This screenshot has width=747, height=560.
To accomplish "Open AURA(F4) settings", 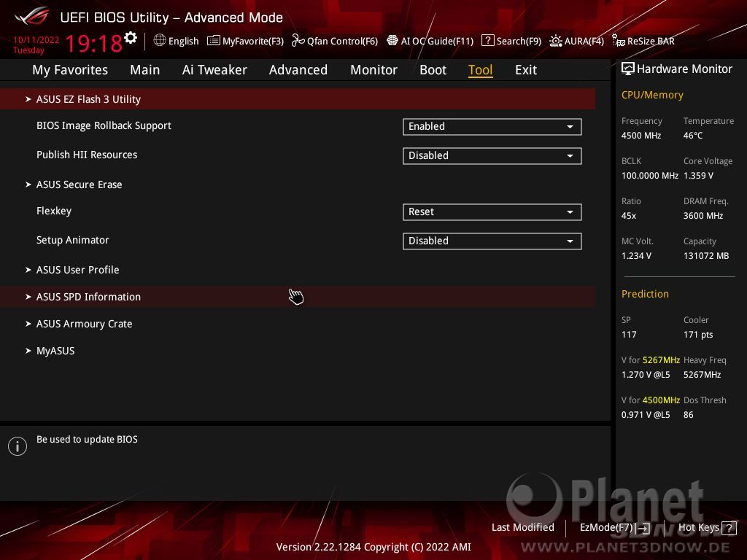I will point(576,41).
